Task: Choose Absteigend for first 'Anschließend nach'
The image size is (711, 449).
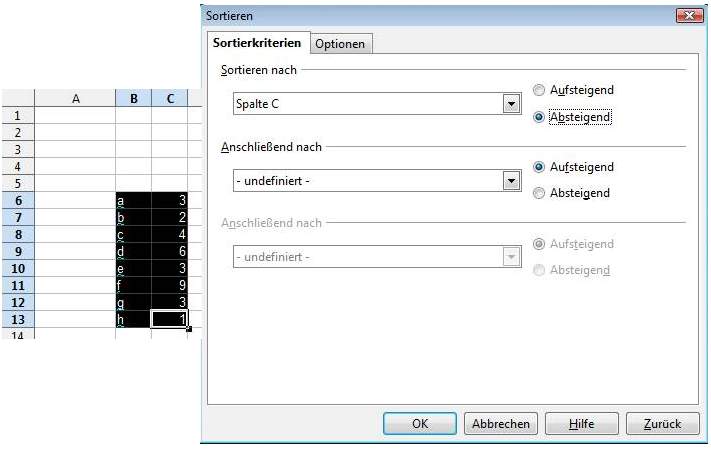Action: point(540,193)
